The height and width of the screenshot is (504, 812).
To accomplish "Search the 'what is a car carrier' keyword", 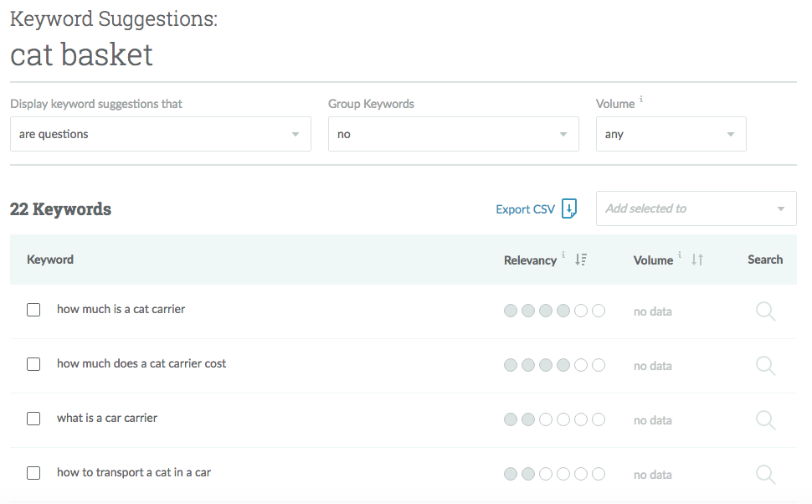I will click(765, 420).
